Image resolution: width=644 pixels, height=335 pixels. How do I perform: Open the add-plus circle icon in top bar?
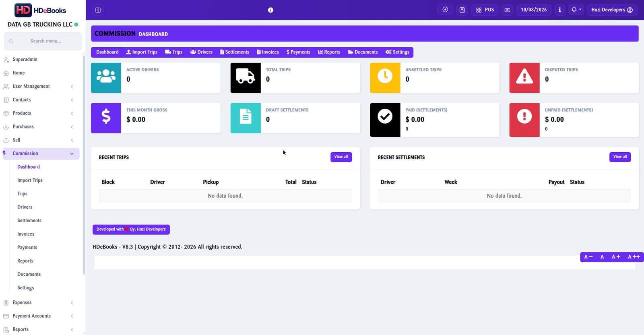(445, 10)
